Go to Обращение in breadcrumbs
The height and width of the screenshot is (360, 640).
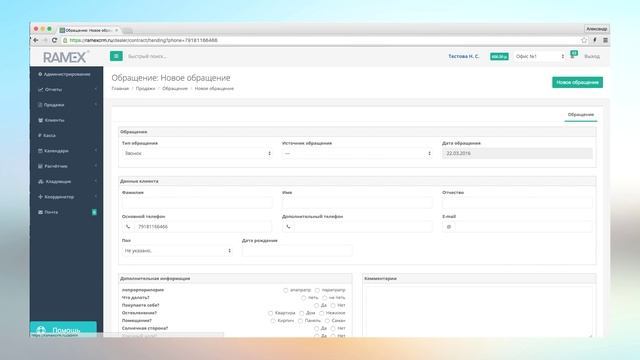pos(175,89)
